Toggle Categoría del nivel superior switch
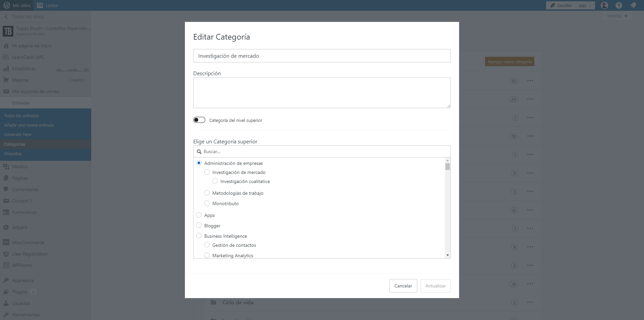This screenshot has width=644, height=320. [x=199, y=120]
